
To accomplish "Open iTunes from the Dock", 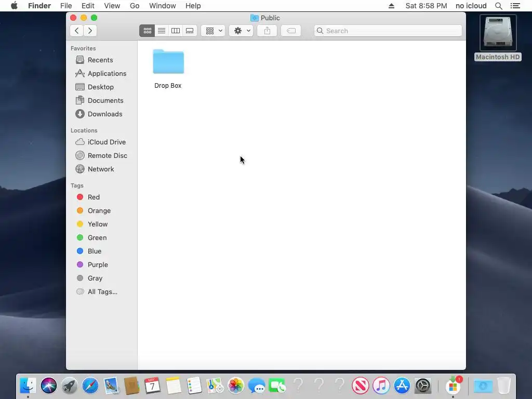I will tap(381, 386).
